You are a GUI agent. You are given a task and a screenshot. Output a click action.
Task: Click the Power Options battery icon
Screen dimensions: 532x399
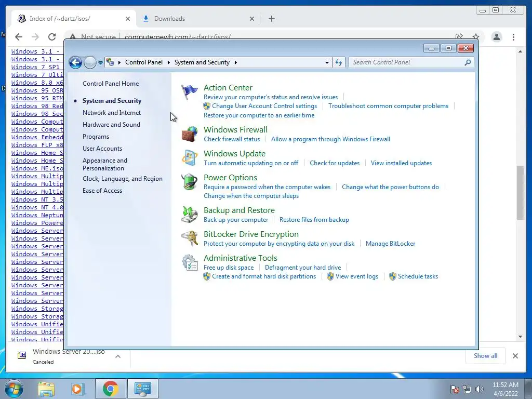tap(189, 182)
